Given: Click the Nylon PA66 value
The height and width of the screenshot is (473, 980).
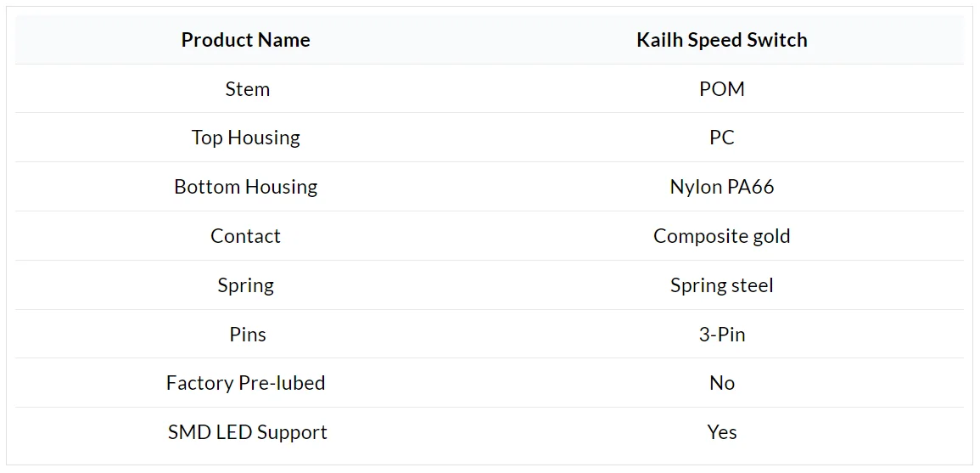Looking at the screenshot, I should (722, 187).
